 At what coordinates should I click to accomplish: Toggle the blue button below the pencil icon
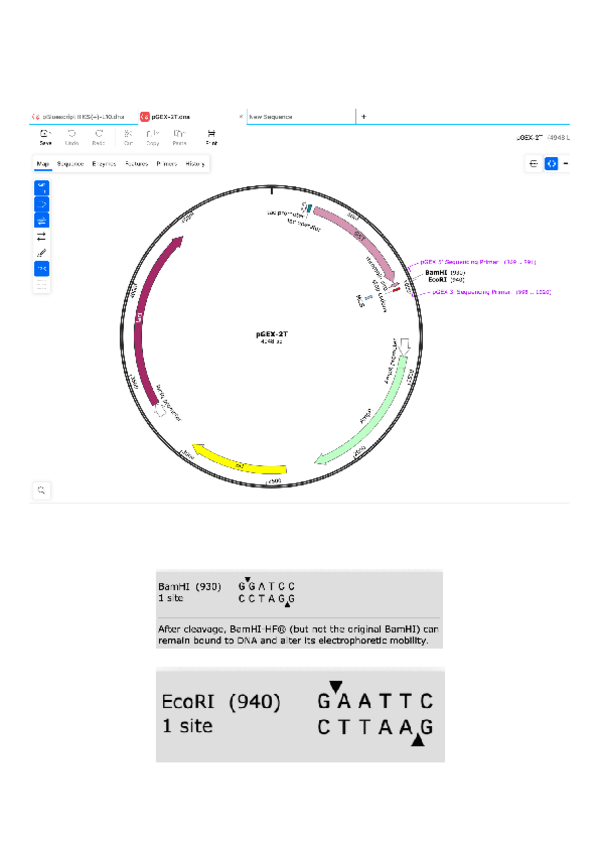pos(42,269)
